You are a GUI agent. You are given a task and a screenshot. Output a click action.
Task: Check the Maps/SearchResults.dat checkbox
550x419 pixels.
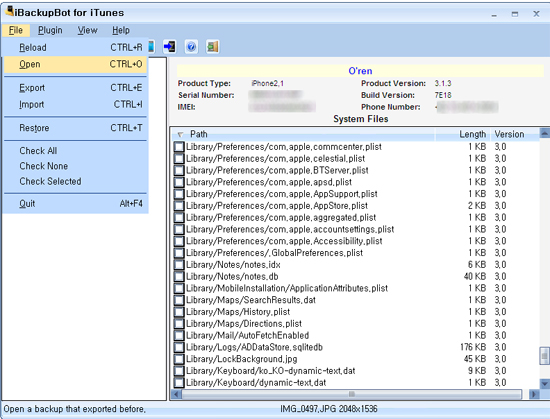coord(179,300)
